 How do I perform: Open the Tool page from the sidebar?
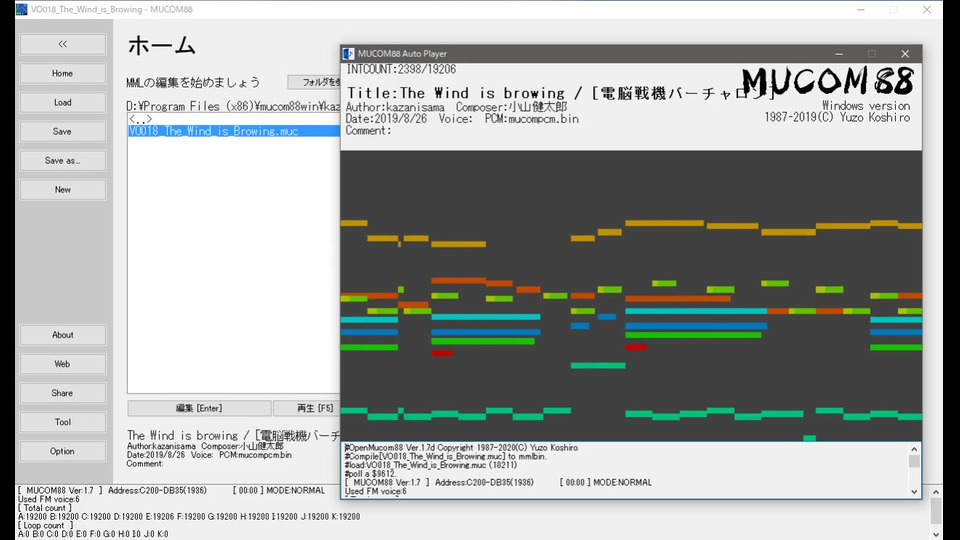62,422
